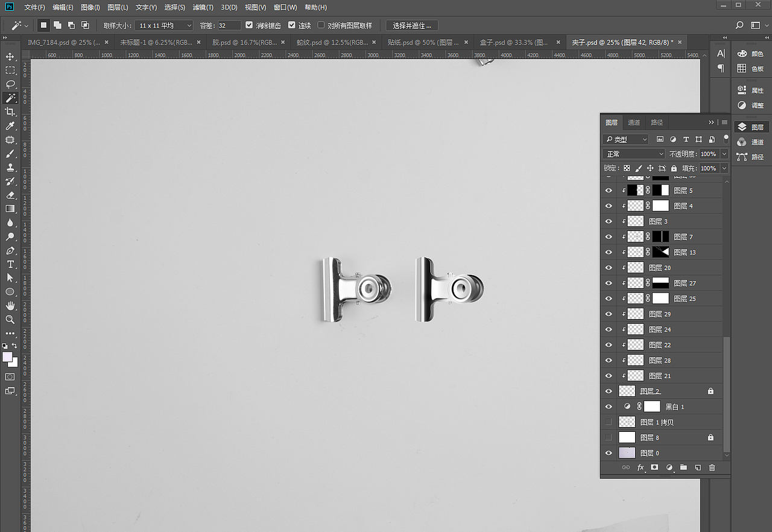Open the 滤镜(T) menu
This screenshot has width=772, height=532.
[203, 7]
